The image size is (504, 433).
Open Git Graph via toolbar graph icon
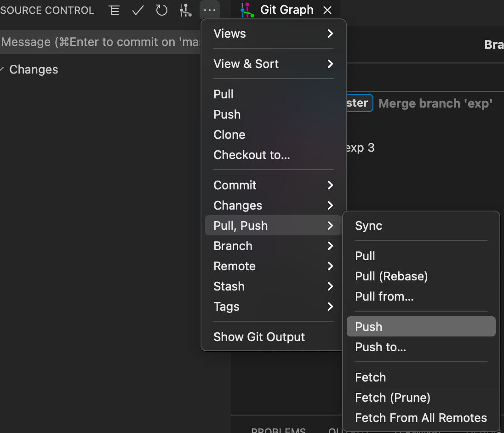(185, 10)
